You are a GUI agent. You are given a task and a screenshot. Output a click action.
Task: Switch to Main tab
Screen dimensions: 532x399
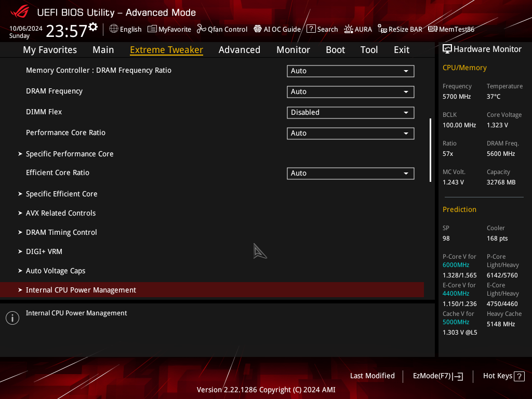[103, 50]
